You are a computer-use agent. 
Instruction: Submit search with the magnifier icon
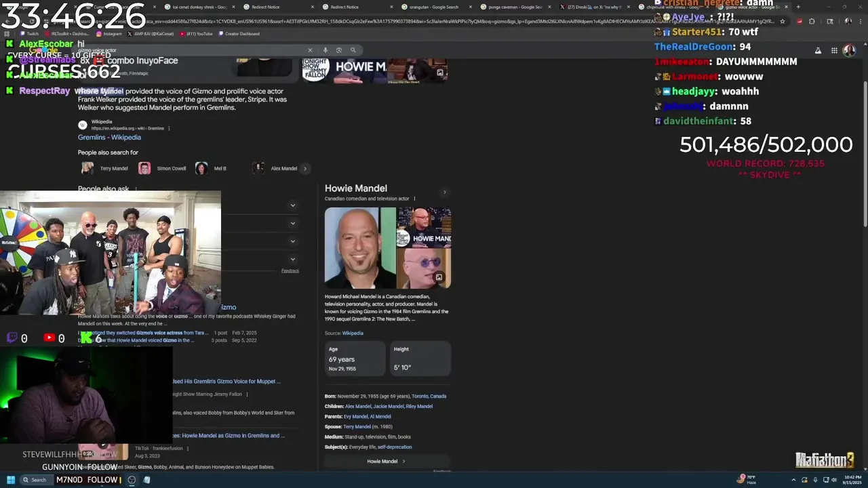coord(353,50)
